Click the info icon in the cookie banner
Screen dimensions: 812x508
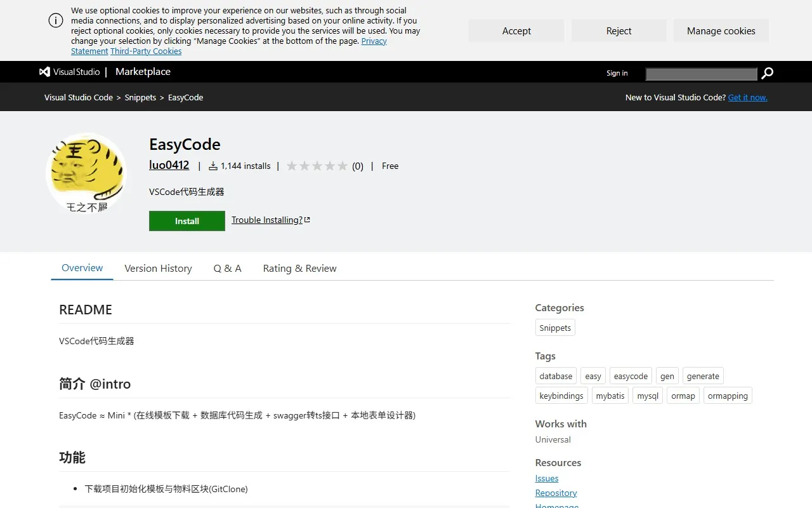(x=56, y=22)
